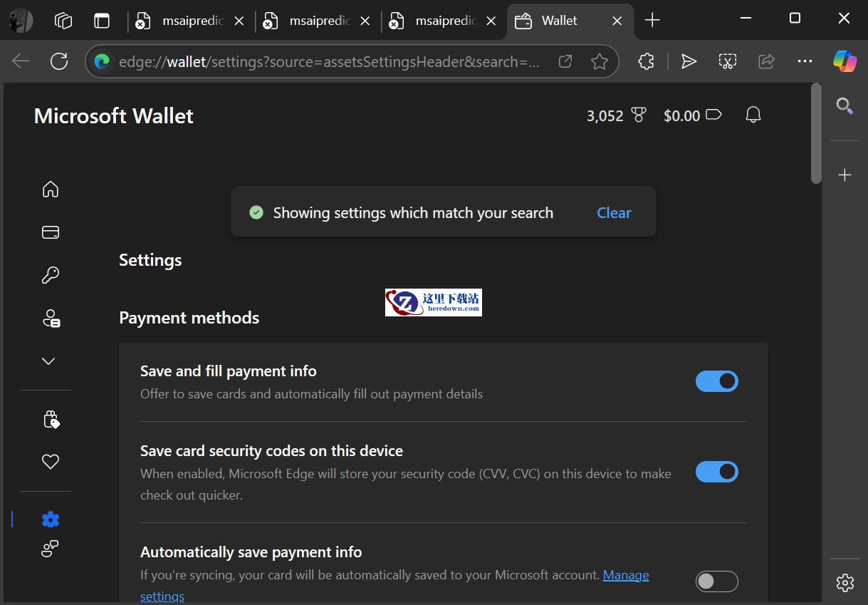Open the Extensions puzzle icon
The height and width of the screenshot is (605, 868).
[x=646, y=61]
